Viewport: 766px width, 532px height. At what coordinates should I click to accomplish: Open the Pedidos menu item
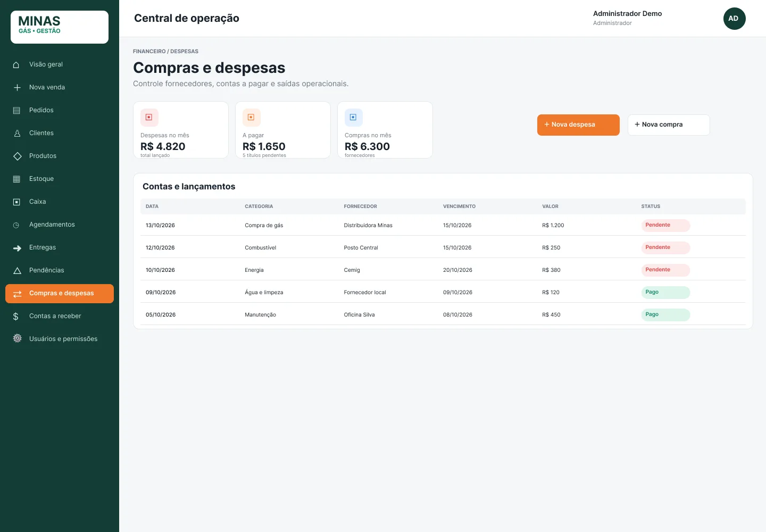pyautogui.click(x=60, y=111)
